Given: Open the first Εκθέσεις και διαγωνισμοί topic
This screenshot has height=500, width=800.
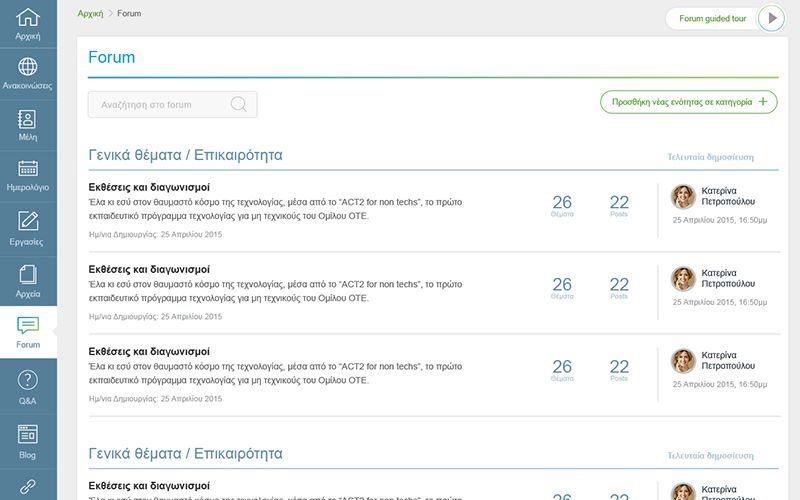Looking at the screenshot, I should click(x=149, y=187).
